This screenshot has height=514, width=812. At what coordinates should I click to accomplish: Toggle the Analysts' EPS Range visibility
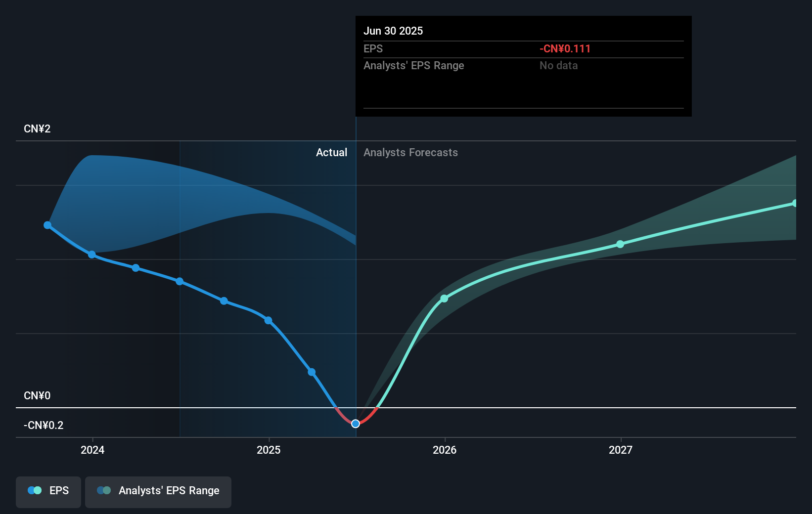click(x=158, y=490)
